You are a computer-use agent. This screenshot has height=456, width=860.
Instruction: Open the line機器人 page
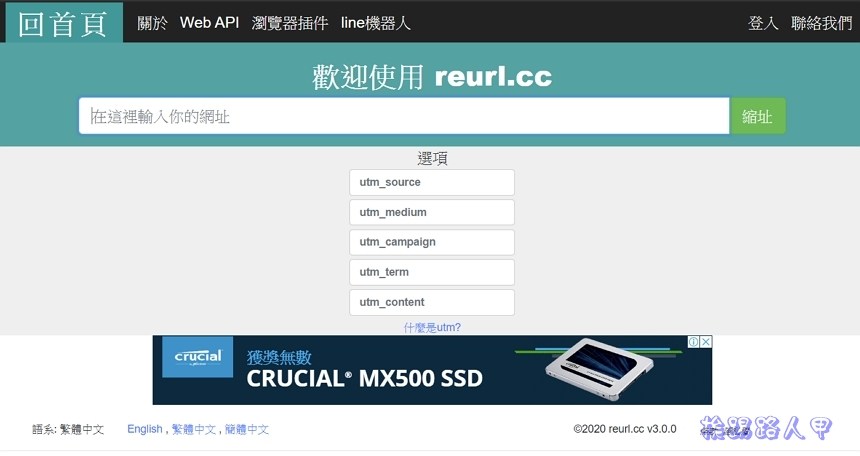coord(376,23)
